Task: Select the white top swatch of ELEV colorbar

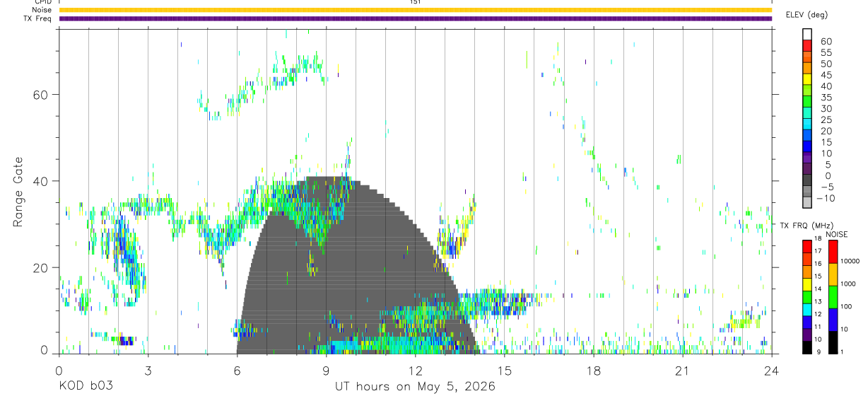Action: click(x=807, y=34)
